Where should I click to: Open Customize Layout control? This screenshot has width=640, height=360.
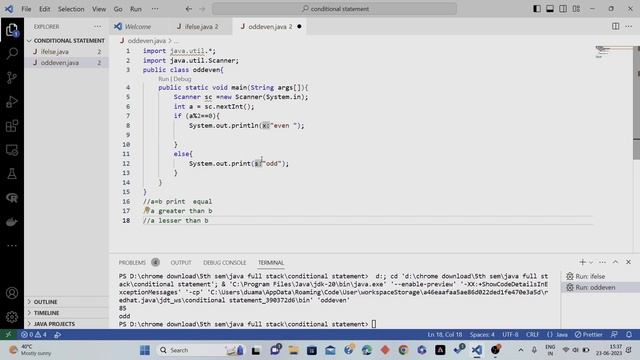576,9
